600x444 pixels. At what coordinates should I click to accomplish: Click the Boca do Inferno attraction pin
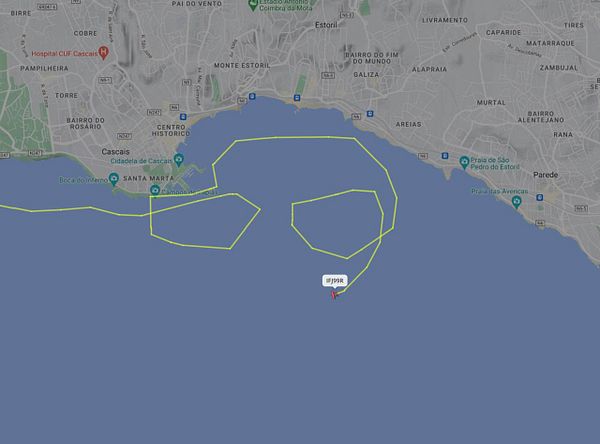coord(114,179)
